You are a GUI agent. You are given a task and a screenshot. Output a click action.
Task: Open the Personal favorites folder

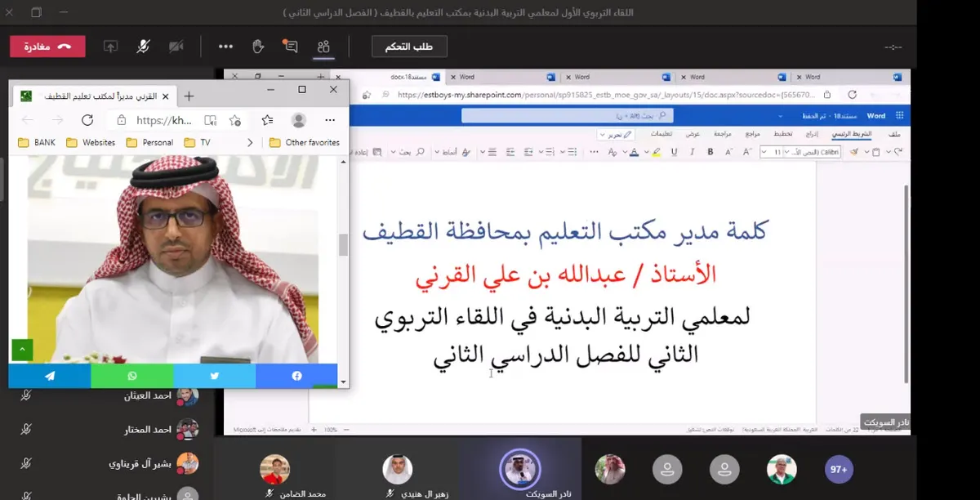tap(149, 142)
